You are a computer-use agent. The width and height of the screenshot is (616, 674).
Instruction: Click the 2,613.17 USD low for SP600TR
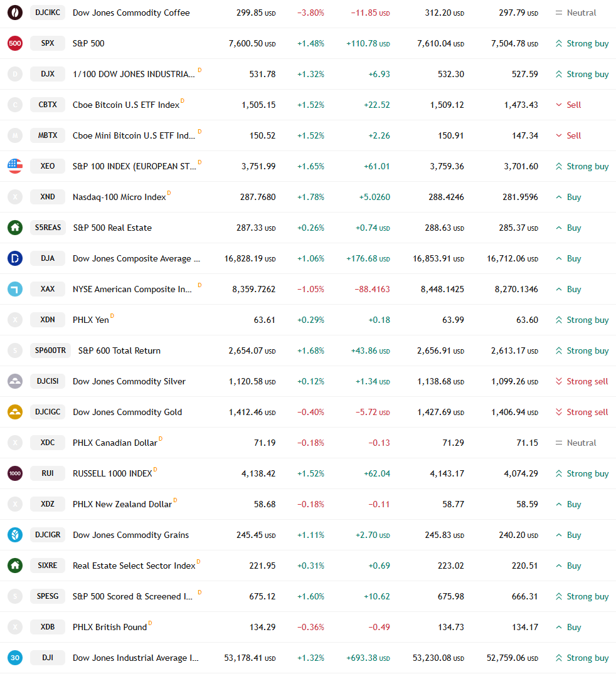(x=515, y=350)
